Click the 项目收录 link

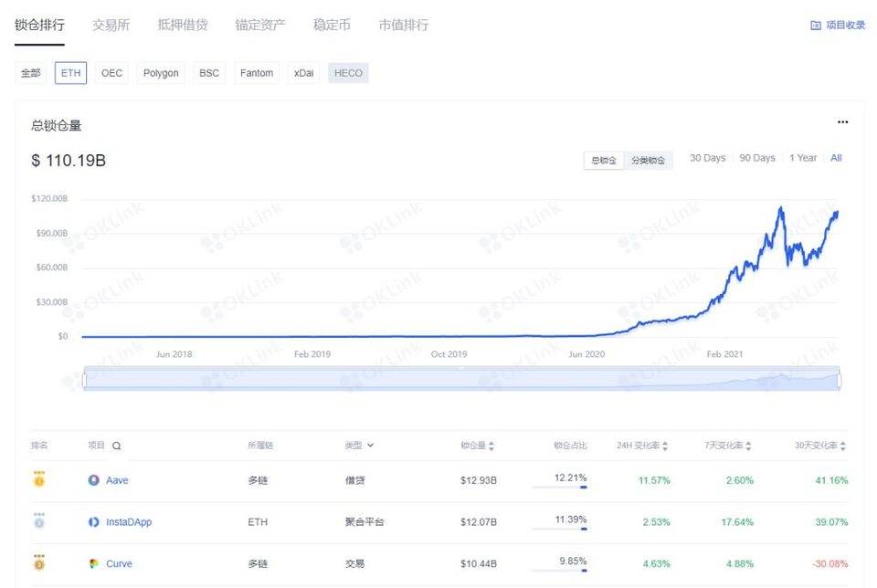point(845,26)
